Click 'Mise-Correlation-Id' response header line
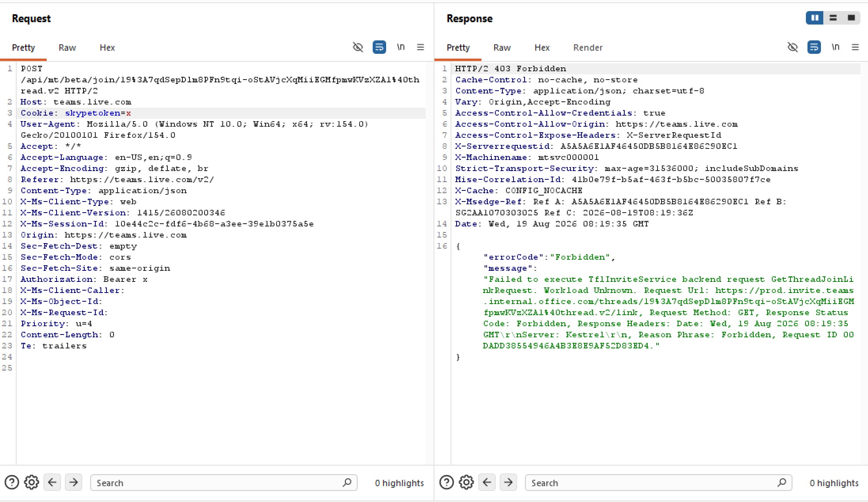 [613, 180]
